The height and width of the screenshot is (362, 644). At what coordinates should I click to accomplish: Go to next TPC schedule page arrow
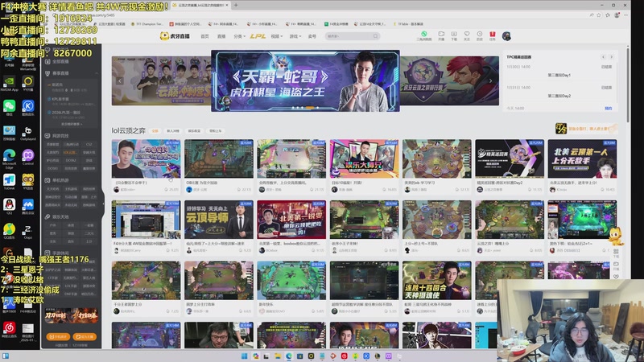(x=612, y=57)
